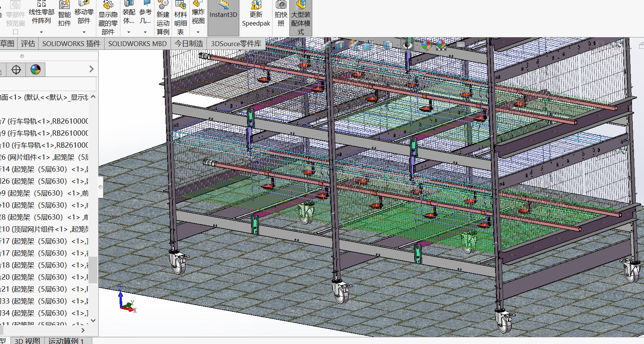Click feature tree horizontal scroll right arrow
The height and width of the screenshot is (344, 644).
[83, 330]
